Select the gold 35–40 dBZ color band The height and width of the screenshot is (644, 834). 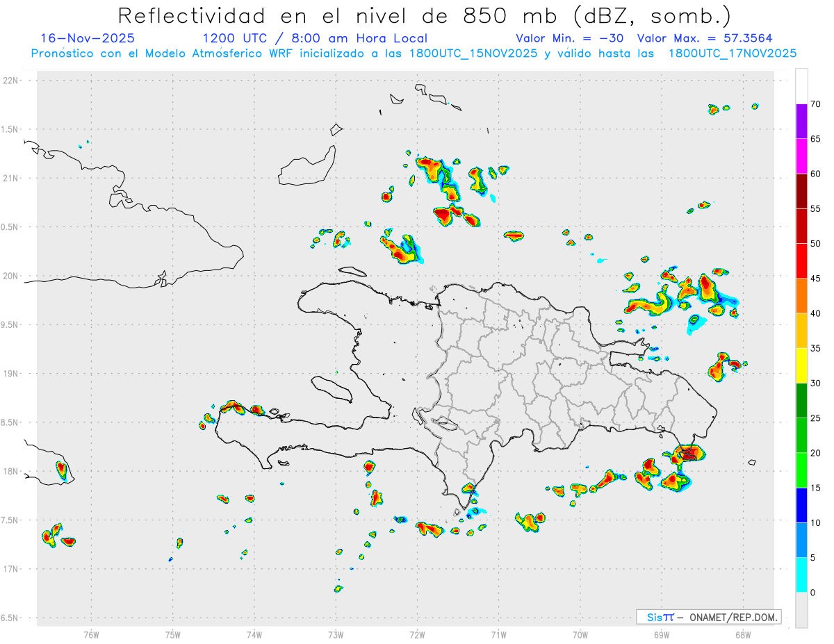[x=801, y=331]
